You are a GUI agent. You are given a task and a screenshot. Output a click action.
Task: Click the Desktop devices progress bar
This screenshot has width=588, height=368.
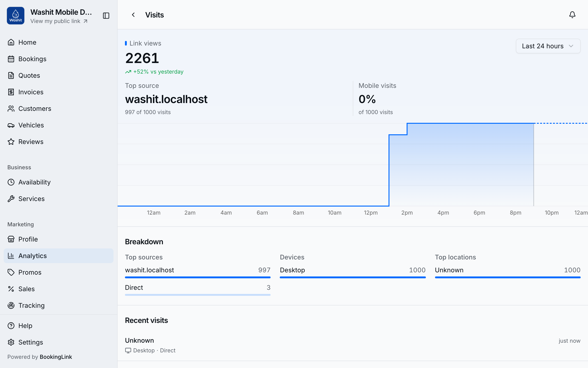click(x=353, y=277)
